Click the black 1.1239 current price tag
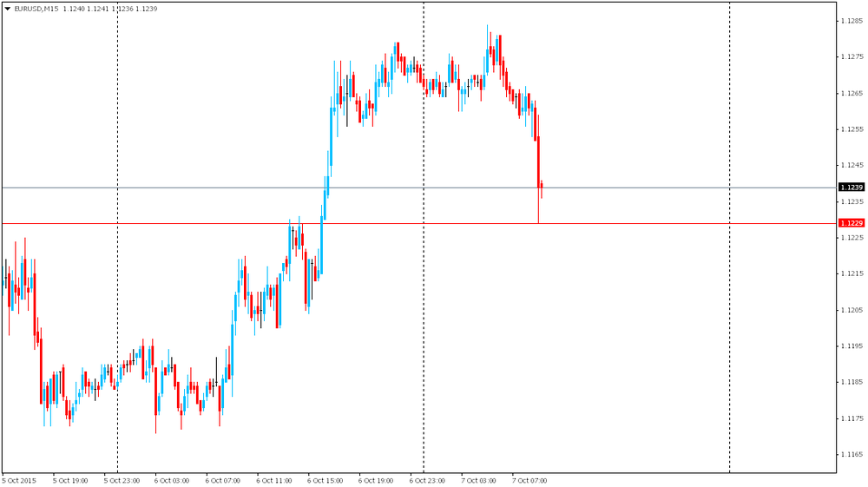 click(851, 188)
